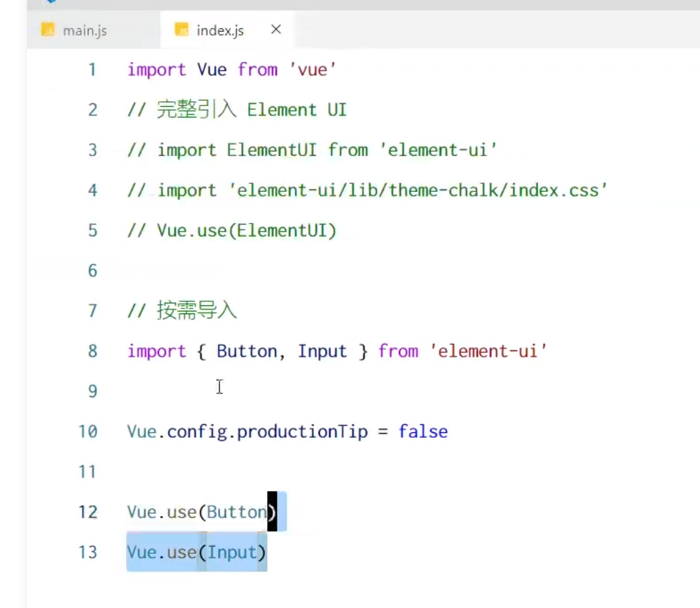Click the empty line 9 in the editor
This screenshot has width=700, height=608.
click(x=203, y=390)
